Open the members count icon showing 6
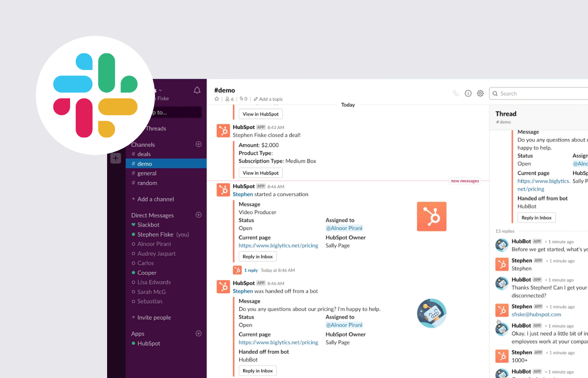The width and height of the screenshot is (588, 378). pos(229,99)
